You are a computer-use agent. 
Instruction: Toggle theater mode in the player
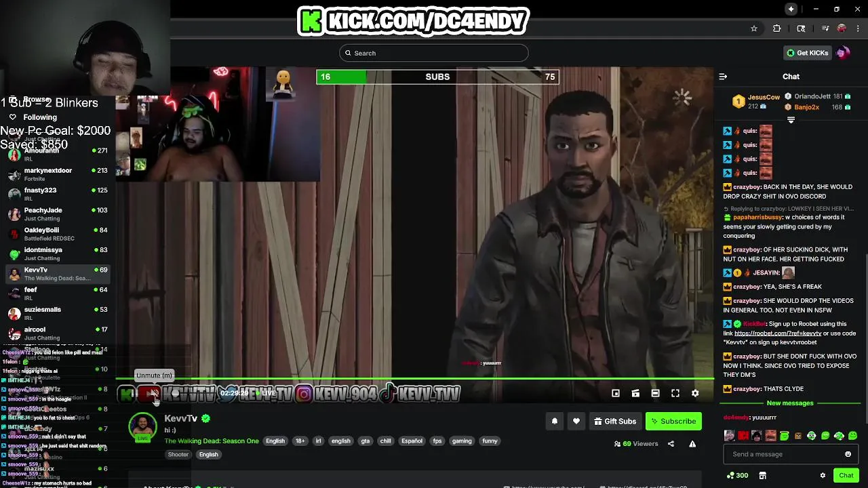[655, 393]
